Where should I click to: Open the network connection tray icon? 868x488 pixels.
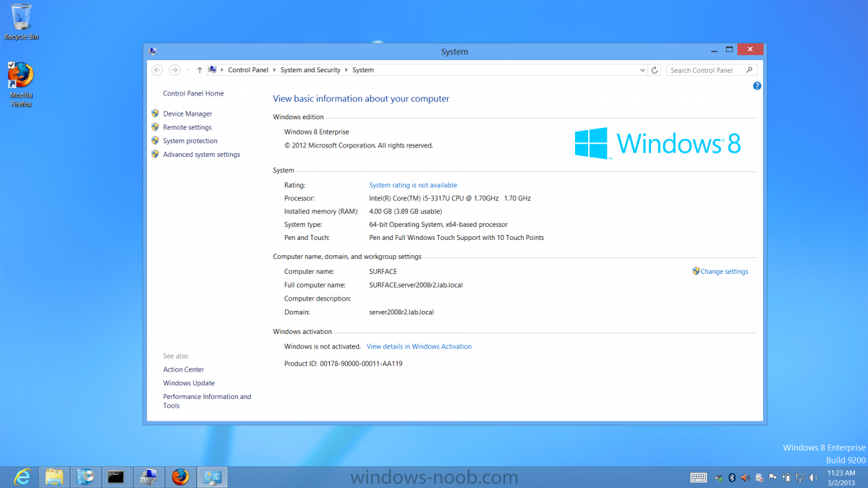799,477
